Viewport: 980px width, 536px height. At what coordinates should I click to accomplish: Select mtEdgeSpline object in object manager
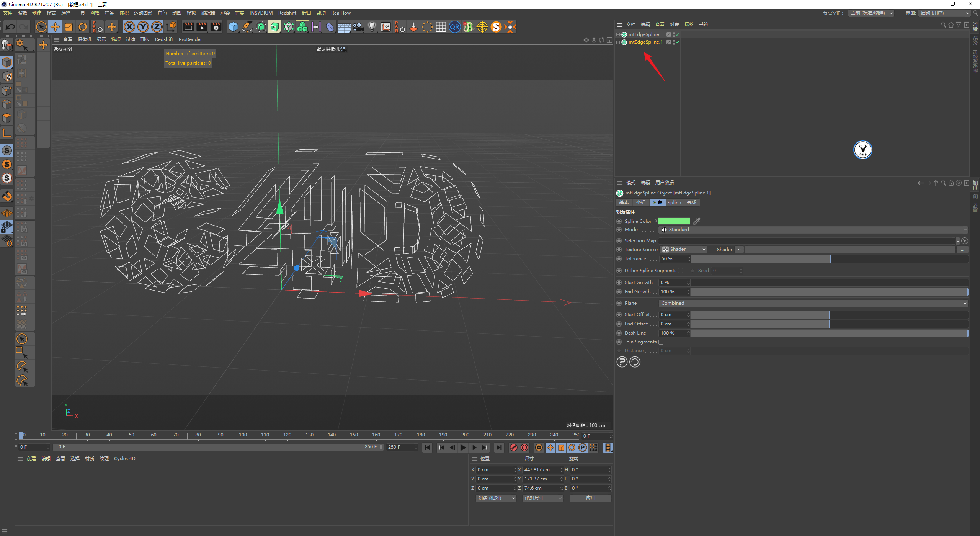coord(644,34)
